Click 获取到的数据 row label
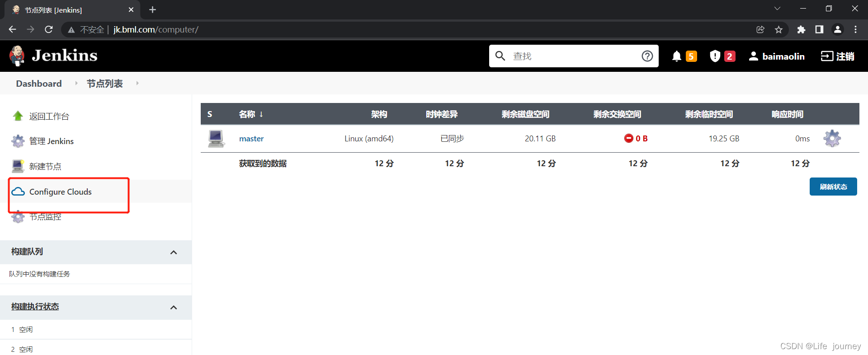The width and height of the screenshot is (868, 355). 263,163
